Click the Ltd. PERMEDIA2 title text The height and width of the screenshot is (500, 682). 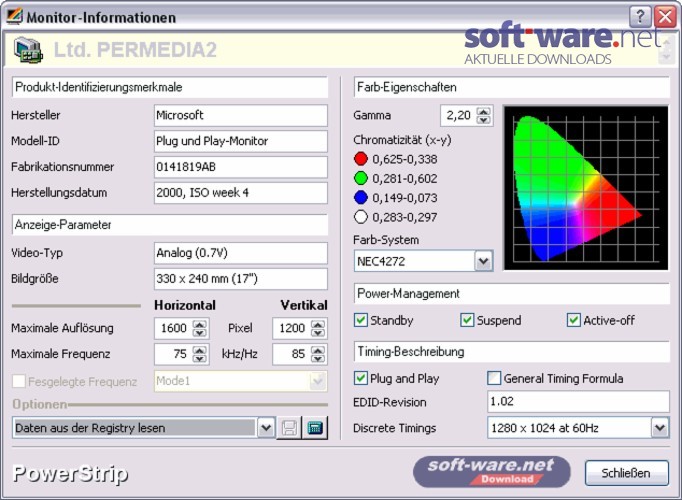(135, 50)
